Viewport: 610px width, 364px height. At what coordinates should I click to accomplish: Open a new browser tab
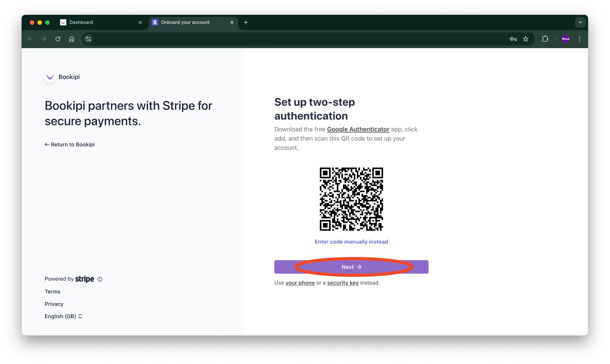pyautogui.click(x=246, y=22)
